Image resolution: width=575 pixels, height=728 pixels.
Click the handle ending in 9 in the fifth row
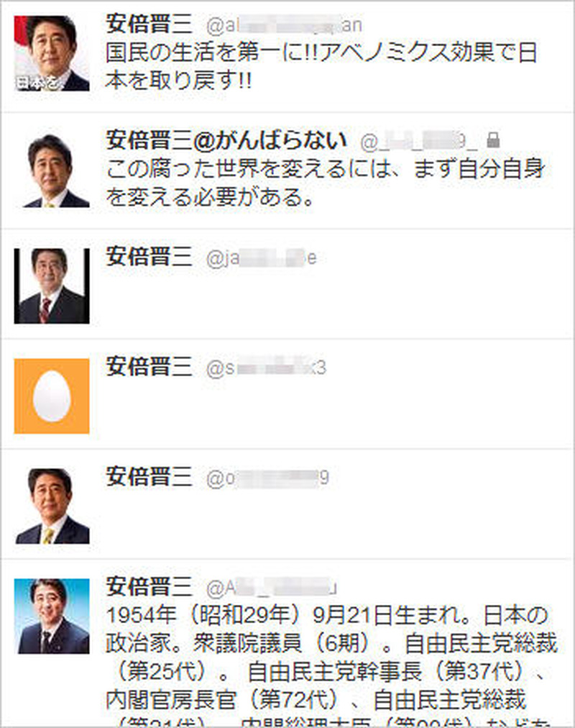pyautogui.click(x=267, y=478)
